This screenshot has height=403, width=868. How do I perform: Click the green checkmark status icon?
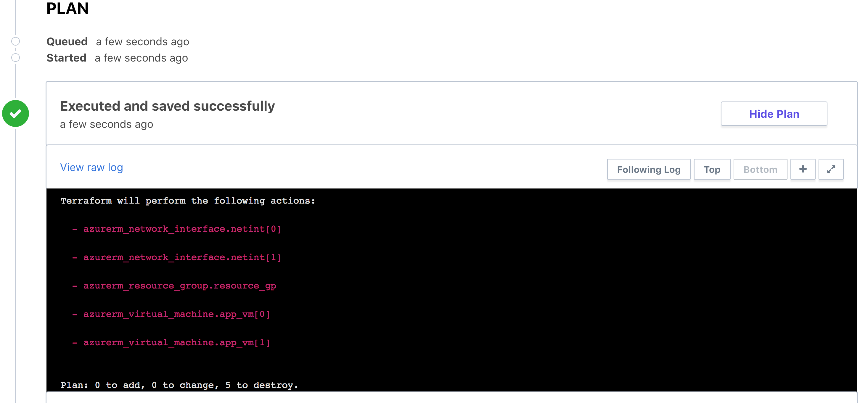tap(15, 113)
